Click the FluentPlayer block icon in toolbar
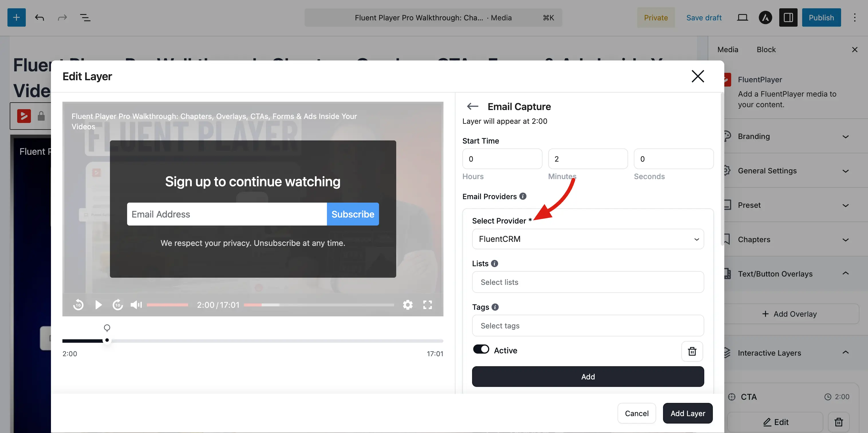 [24, 116]
